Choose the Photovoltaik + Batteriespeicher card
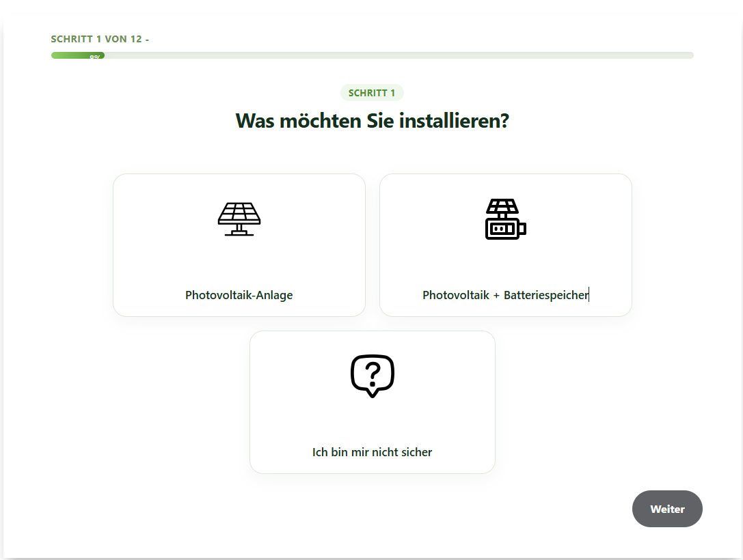Screen dimensions: 743x560 (x=506, y=244)
